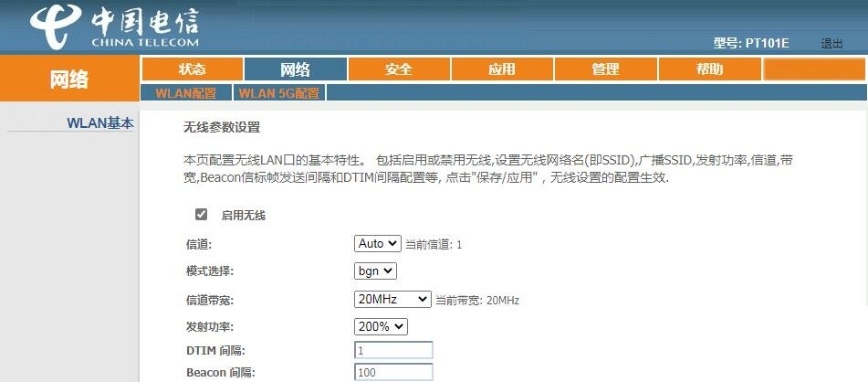Click the China Telecom logo

(113, 29)
